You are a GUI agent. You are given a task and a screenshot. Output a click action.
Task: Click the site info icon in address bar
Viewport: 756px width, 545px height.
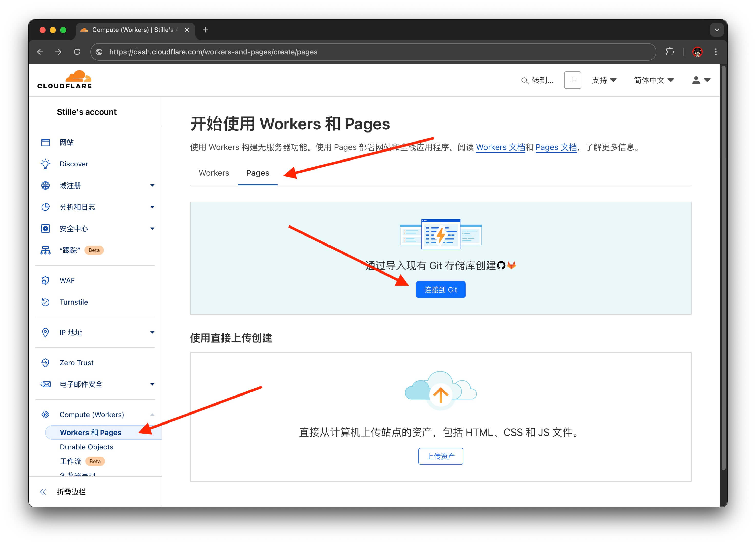(99, 52)
